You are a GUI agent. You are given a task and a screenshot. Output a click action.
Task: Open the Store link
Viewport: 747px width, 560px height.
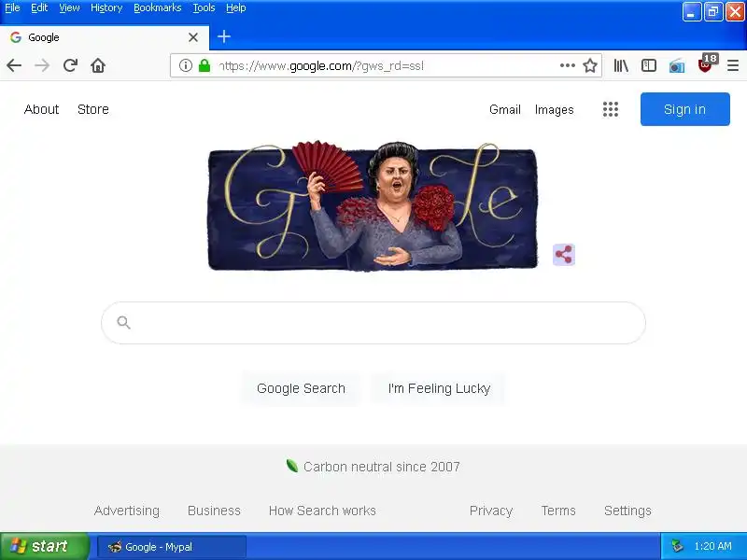[x=92, y=109]
